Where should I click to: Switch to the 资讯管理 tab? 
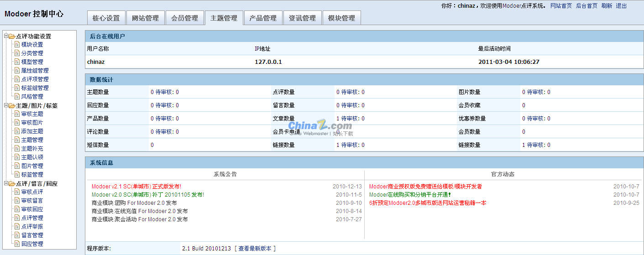pos(302,18)
